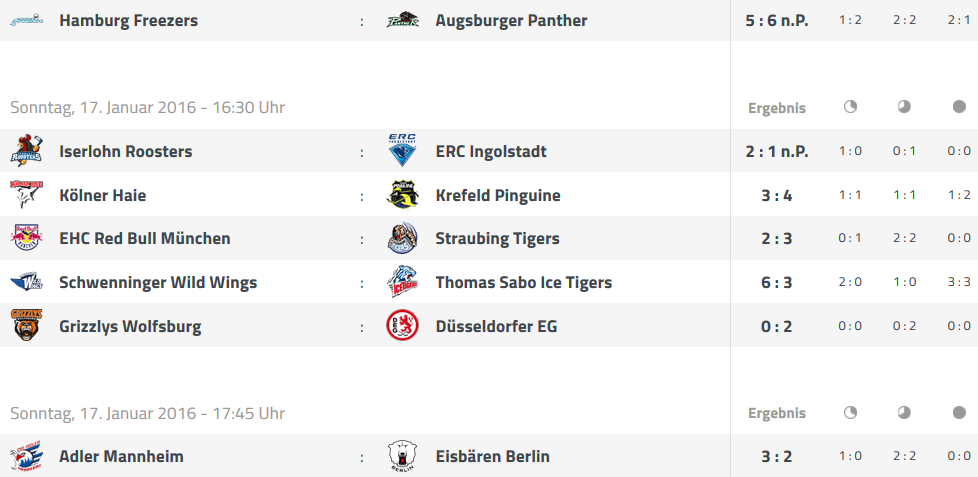Viewport: 978px width, 477px height.
Task: Select the Düsseldorfer EG red lion logo
Action: click(402, 325)
